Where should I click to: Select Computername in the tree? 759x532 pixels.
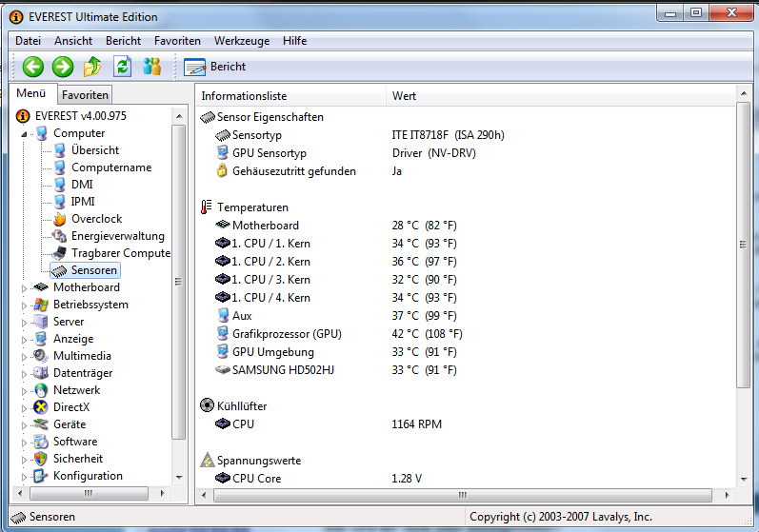tap(111, 167)
